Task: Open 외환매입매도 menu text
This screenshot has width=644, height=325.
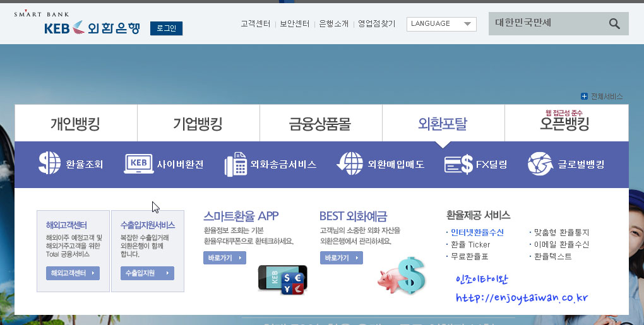Action: pos(396,165)
